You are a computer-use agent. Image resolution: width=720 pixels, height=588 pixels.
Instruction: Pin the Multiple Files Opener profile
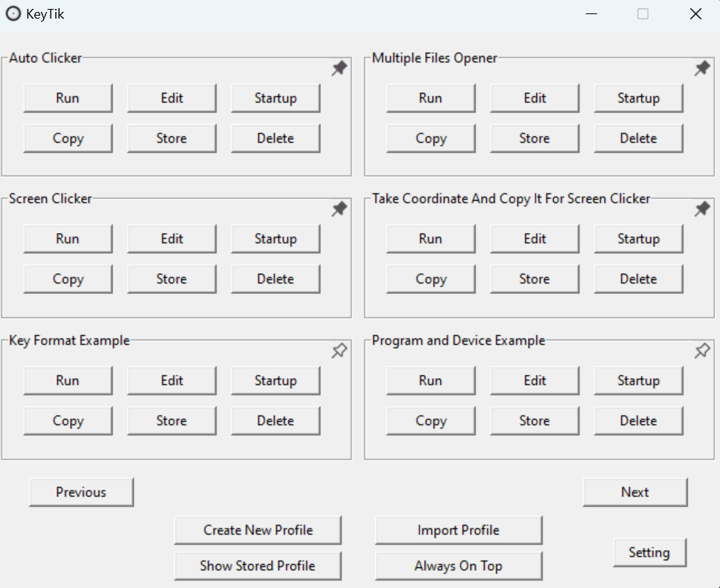pos(701,68)
